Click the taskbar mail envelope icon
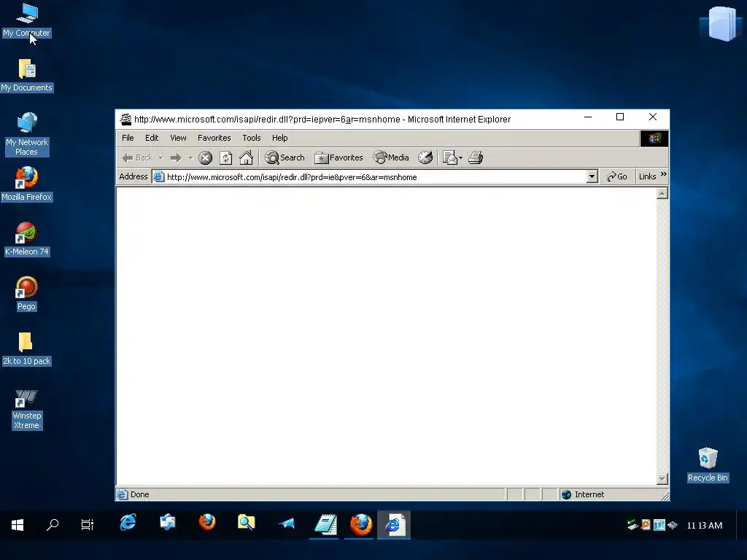The height and width of the screenshot is (560, 747). coord(167,523)
